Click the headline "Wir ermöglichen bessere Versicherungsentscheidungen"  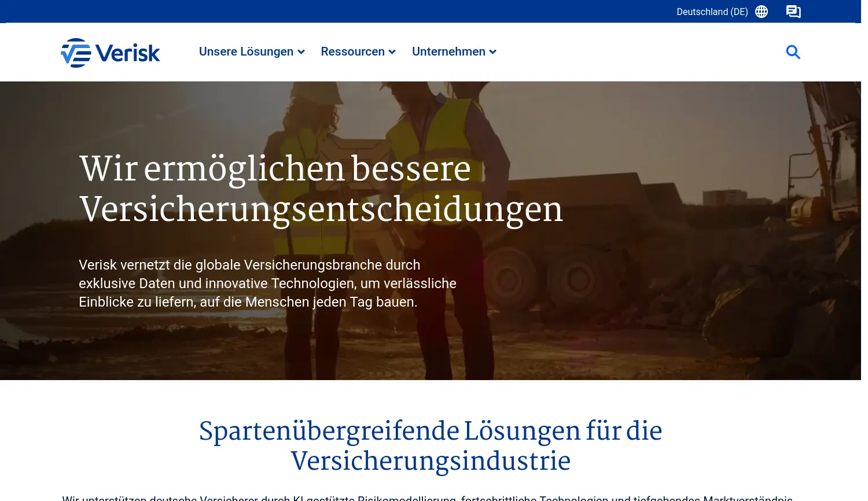point(322,189)
